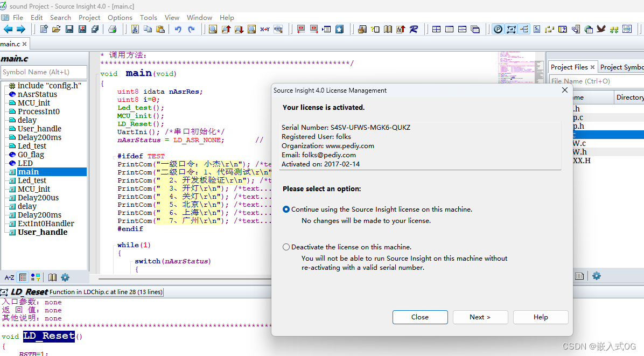The width and height of the screenshot is (644, 356).
Task: Toggle the Symbol Window tree icon
Action: click(x=524, y=29)
